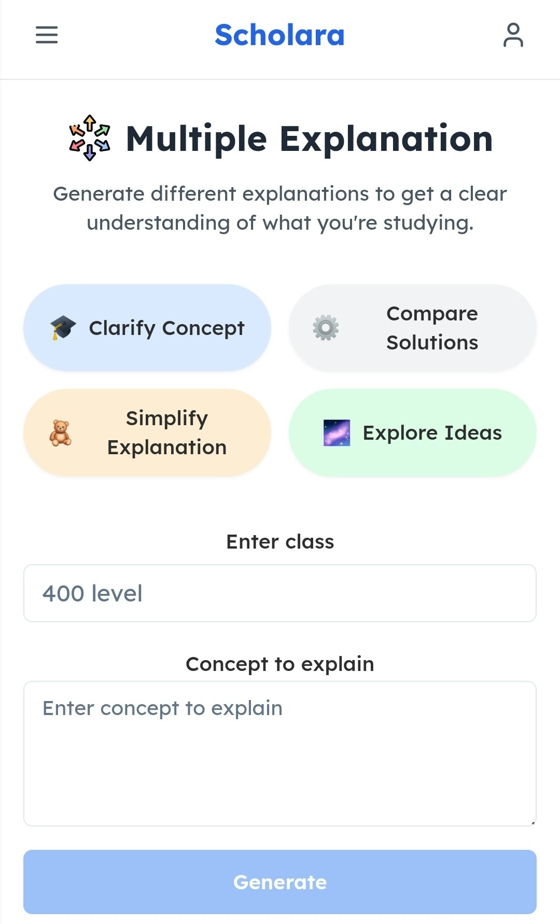Click the description text under the heading

tap(280, 208)
